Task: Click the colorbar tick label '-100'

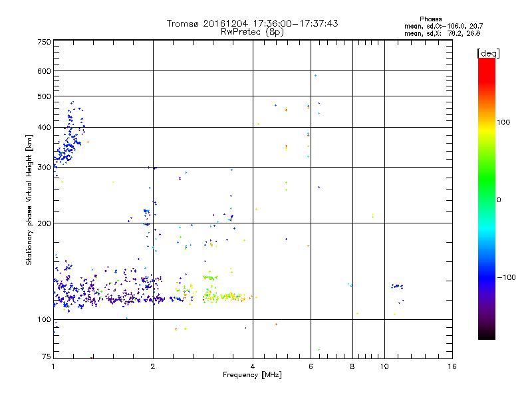Action: (x=506, y=277)
